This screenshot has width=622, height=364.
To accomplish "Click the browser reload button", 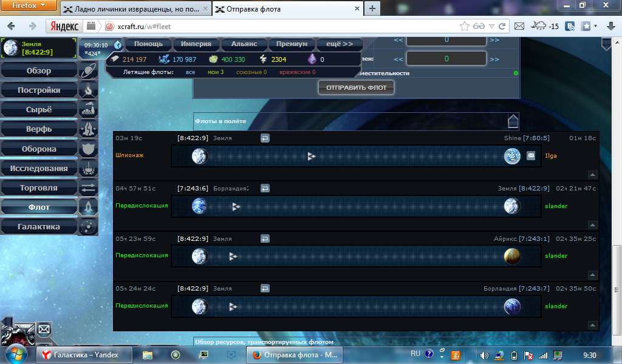I will (x=502, y=26).
